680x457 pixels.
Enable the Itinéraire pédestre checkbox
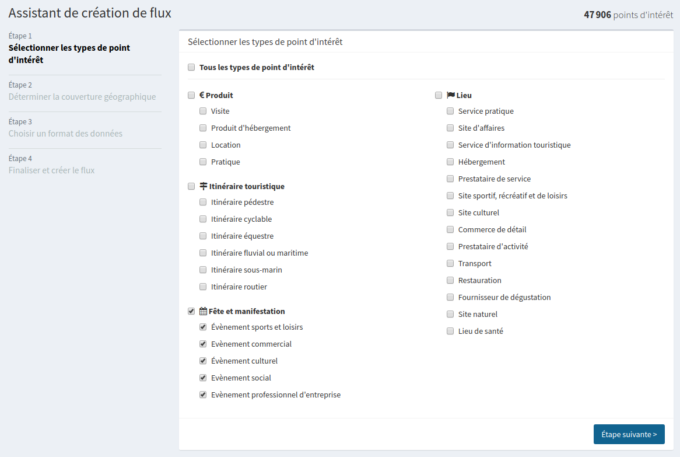click(203, 203)
